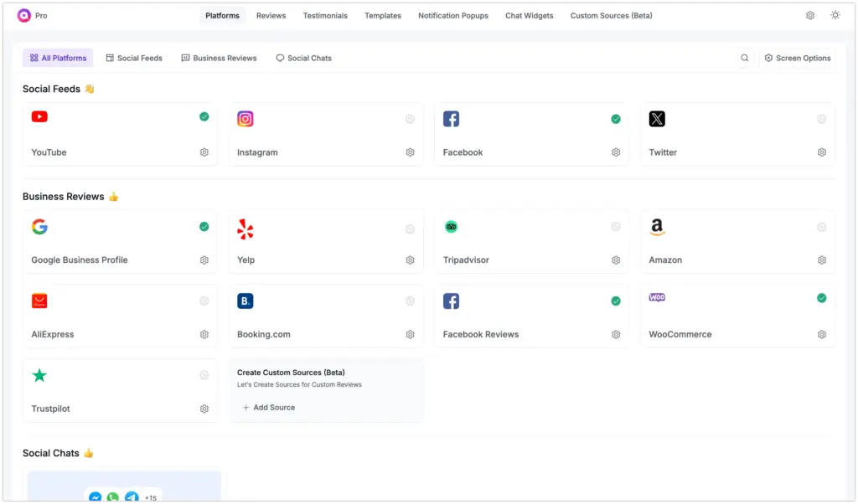
Task: Click the WooCommerce platform icon
Action: pyautogui.click(x=657, y=296)
